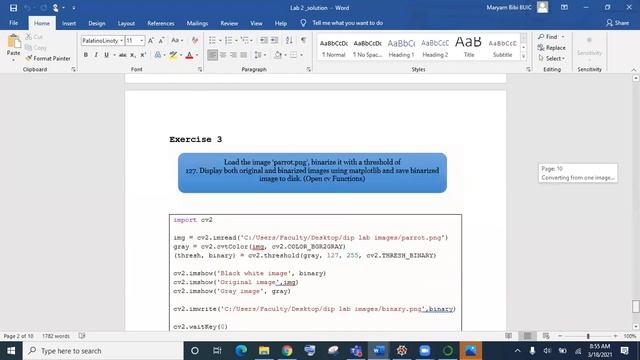The image size is (640, 360).
Task: Click the word count status
Action: (x=56, y=336)
